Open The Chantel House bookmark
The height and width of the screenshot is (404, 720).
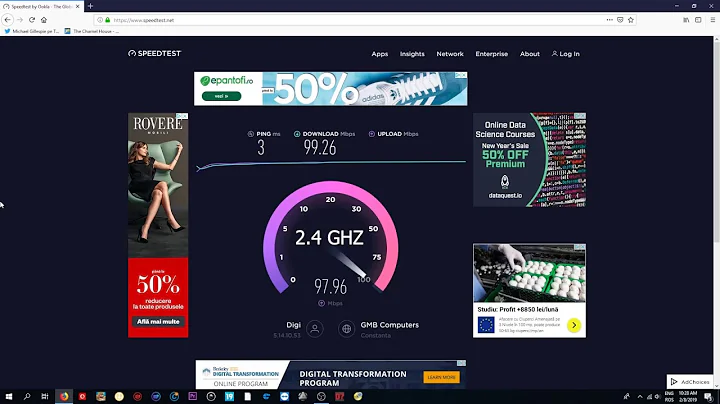pyautogui.click(x=92, y=31)
